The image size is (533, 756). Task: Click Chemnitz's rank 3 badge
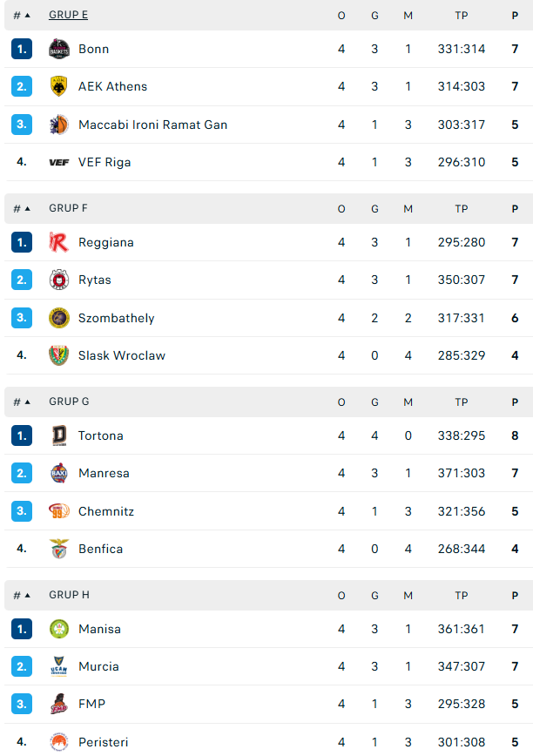(x=22, y=511)
